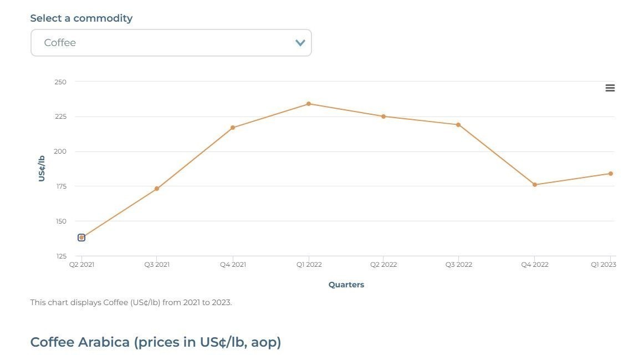
Task: Open the chart hamburger menu
Action: point(610,88)
